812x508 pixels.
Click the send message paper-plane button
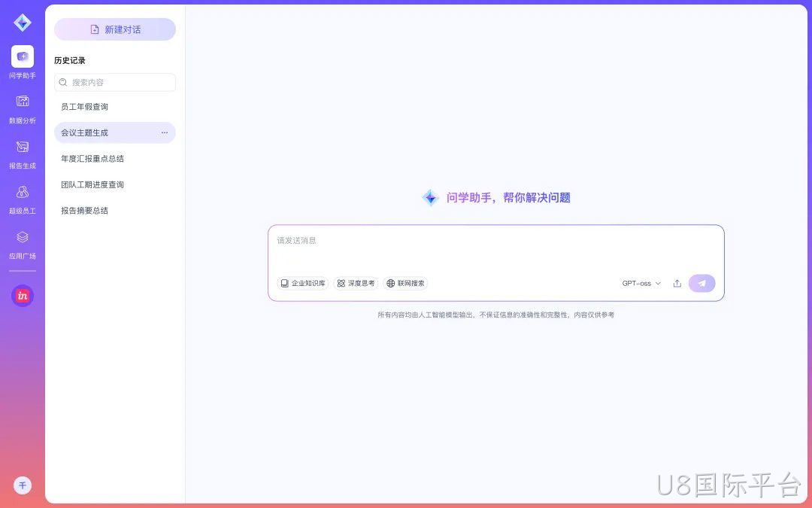pos(701,284)
